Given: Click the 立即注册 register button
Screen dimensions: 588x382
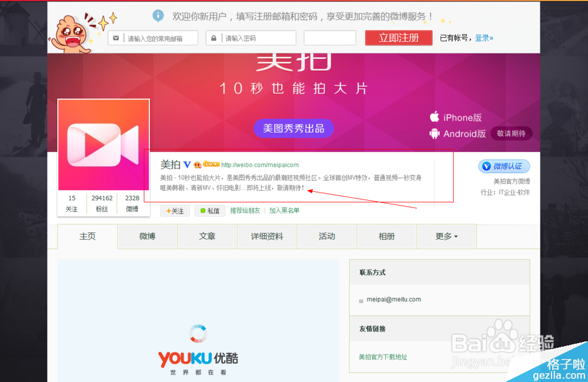Looking at the screenshot, I should (x=399, y=38).
